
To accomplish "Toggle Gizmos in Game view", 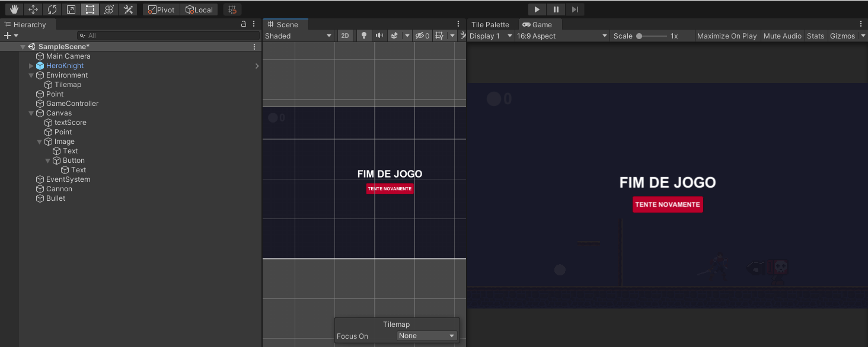I will [843, 36].
